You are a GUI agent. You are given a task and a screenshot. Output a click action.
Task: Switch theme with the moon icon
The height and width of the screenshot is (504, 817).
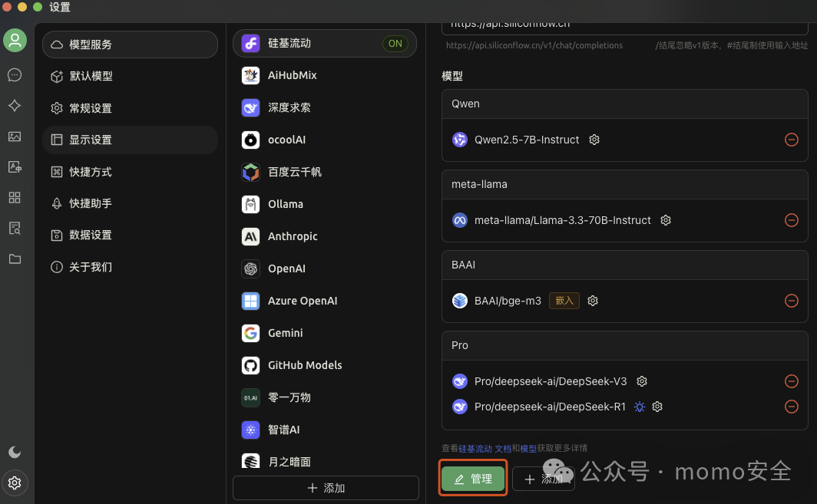click(15, 452)
